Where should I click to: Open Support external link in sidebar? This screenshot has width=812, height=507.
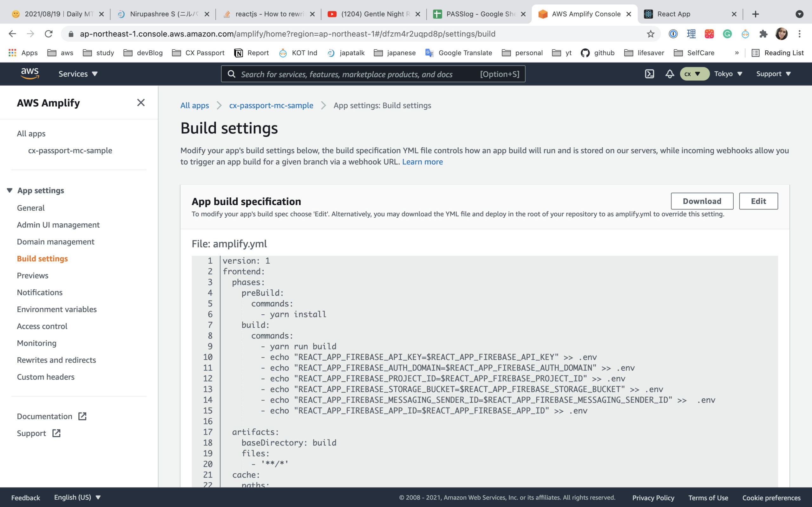pyautogui.click(x=31, y=433)
